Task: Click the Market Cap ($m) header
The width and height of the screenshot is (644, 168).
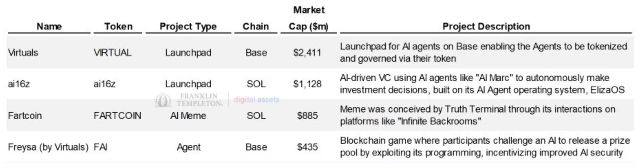Action: click(309, 18)
